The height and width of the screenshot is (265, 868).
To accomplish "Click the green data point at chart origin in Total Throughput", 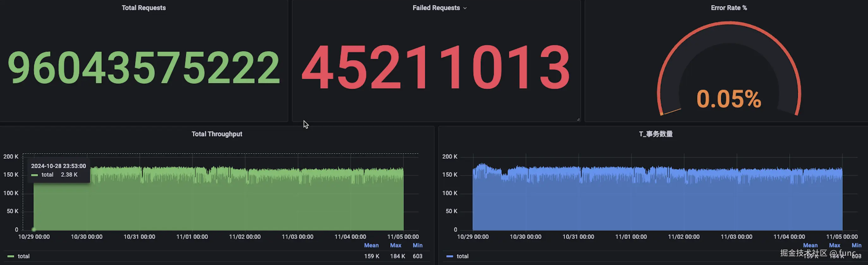I will (34, 230).
